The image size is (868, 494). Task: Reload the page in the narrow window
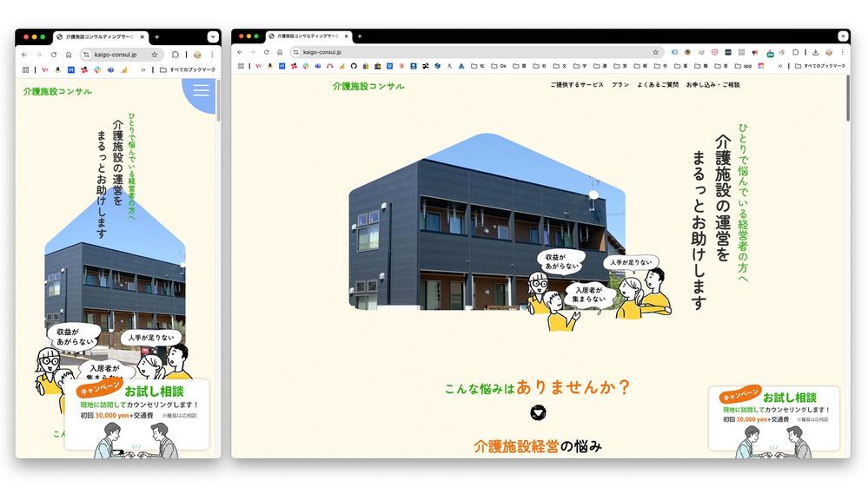(x=54, y=55)
